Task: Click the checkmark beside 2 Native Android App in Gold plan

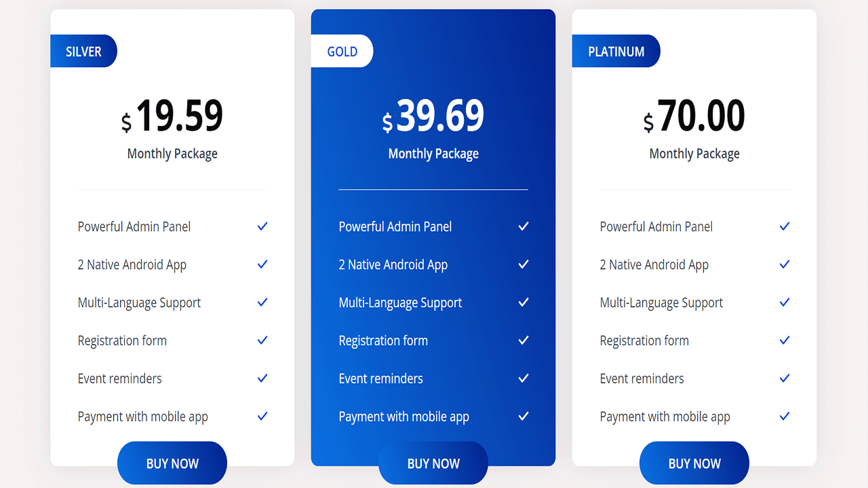Action: (x=523, y=264)
